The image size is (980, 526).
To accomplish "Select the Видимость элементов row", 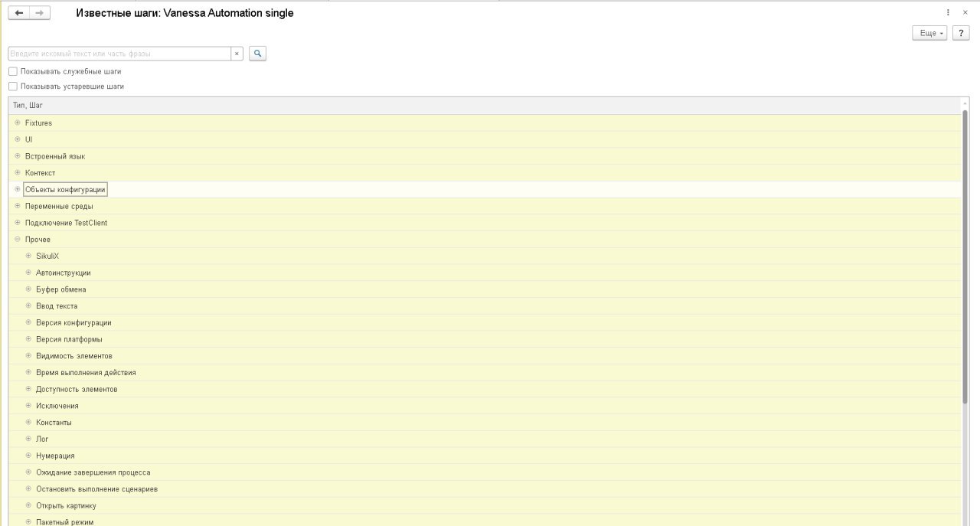I will (x=485, y=356).
